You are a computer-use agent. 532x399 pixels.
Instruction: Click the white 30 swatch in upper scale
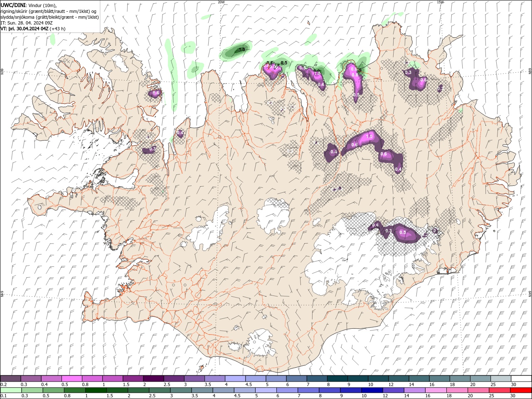point(521,379)
